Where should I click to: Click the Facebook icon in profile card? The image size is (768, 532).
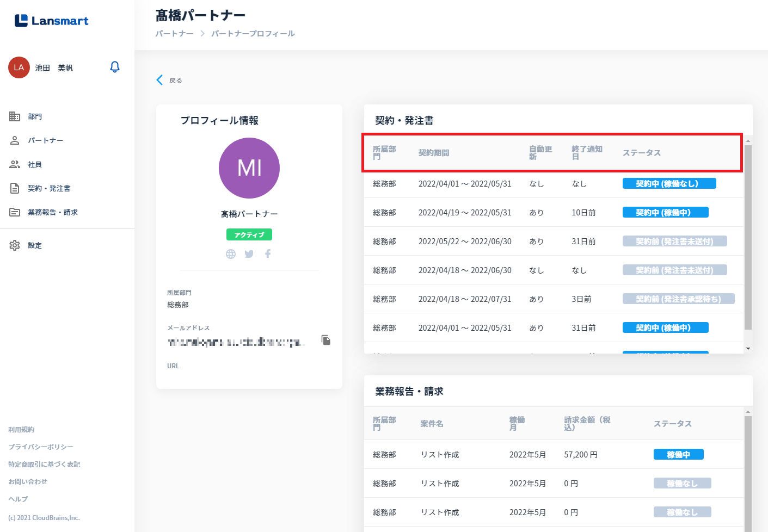[268, 254]
